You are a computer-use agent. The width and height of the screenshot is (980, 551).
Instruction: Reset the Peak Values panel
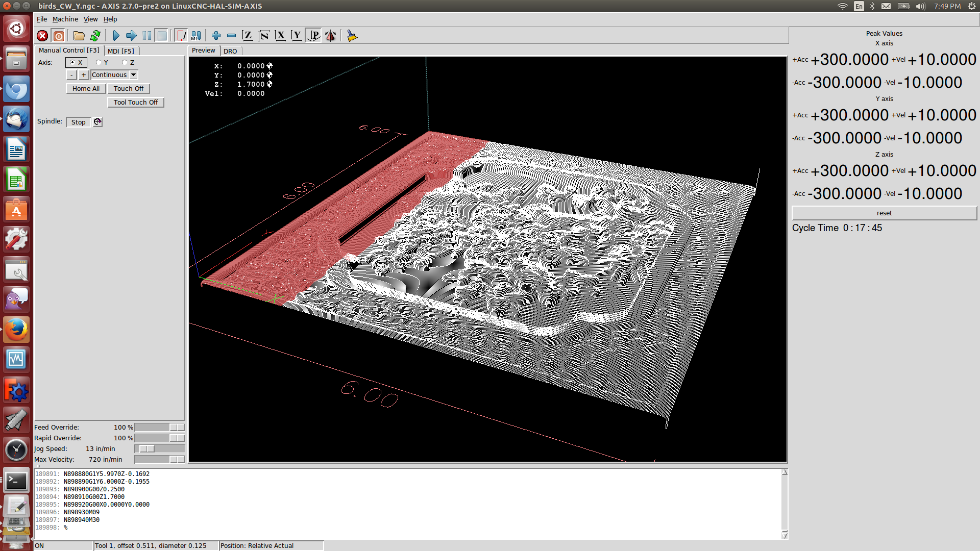884,213
